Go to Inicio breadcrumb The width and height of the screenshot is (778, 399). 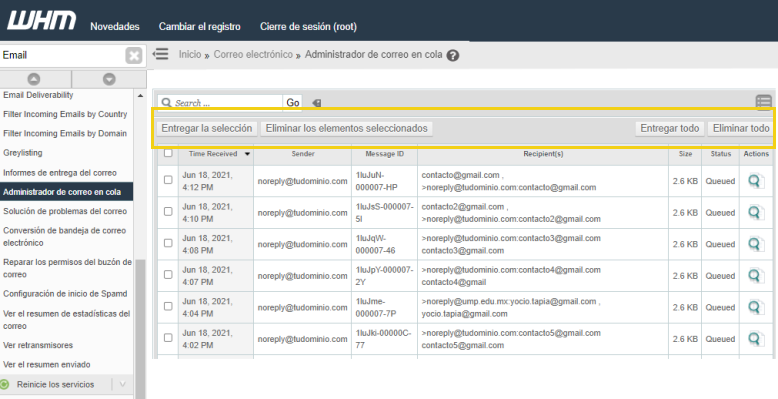pos(190,55)
